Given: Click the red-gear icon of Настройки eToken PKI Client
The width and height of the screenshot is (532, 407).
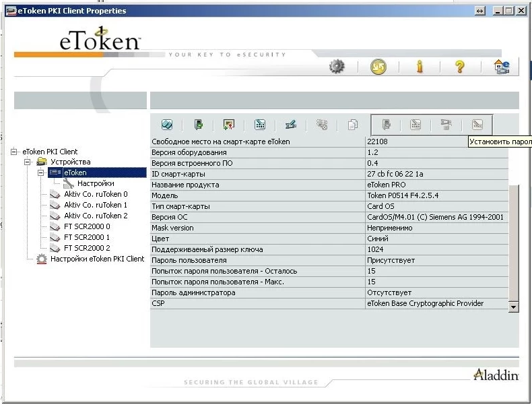Looking at the screenshot, I should pyautogui.click(x=41, y=259).
